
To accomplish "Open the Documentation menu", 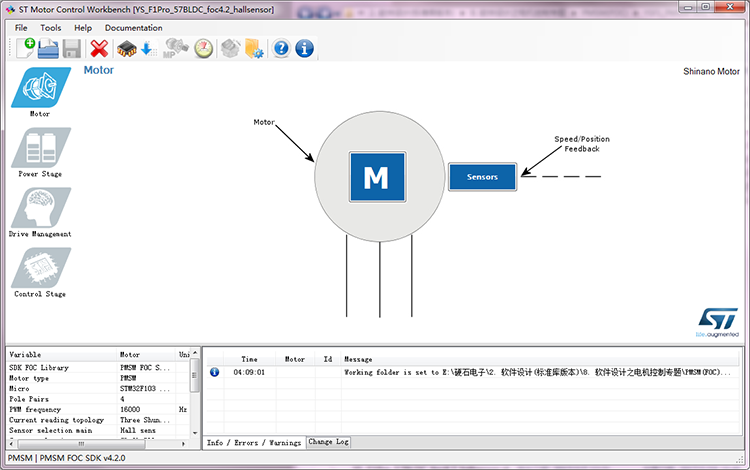I will coord(133,28).
